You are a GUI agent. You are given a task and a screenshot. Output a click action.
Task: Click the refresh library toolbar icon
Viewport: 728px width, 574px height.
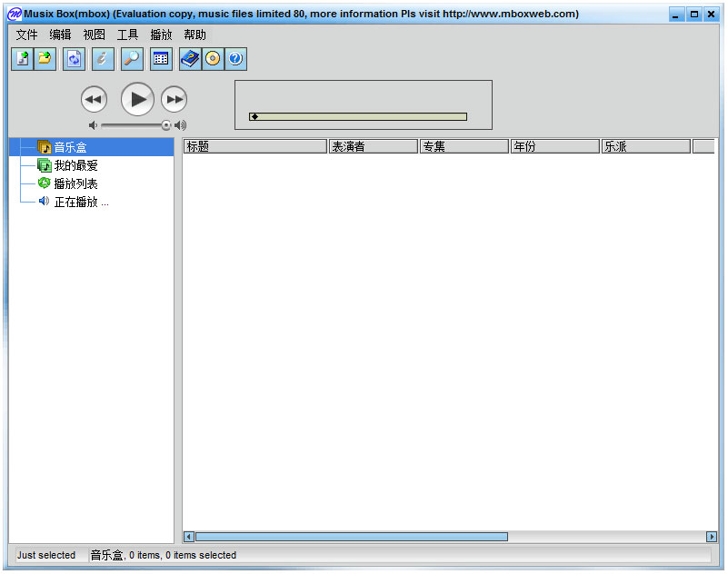pos(74,59)
